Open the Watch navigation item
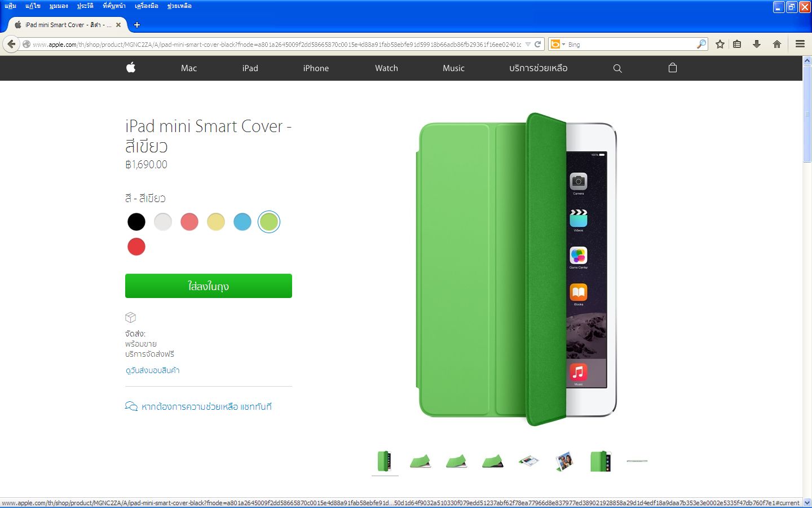This screenshot has width=812, height=508. (x=386, y=68)
